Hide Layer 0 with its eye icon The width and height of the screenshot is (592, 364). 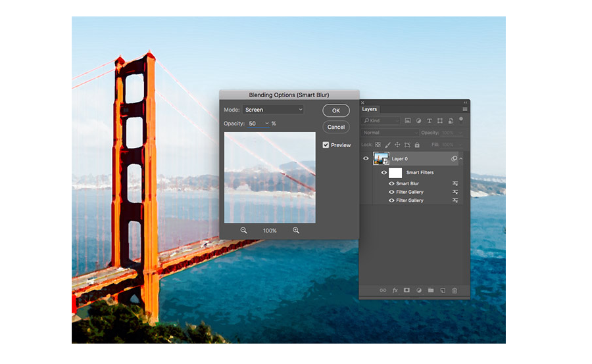pyautogui.click(x=366, y=158)
